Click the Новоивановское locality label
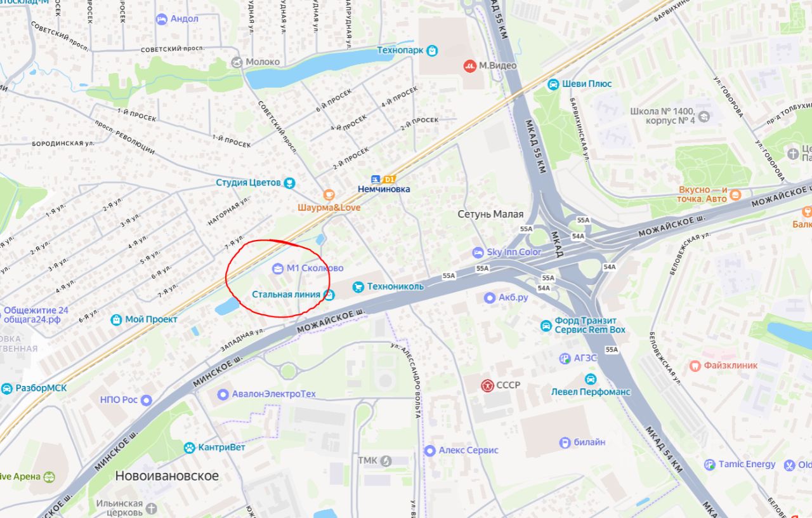This screenshot has width=812, height=518. (x=167, y=476)
